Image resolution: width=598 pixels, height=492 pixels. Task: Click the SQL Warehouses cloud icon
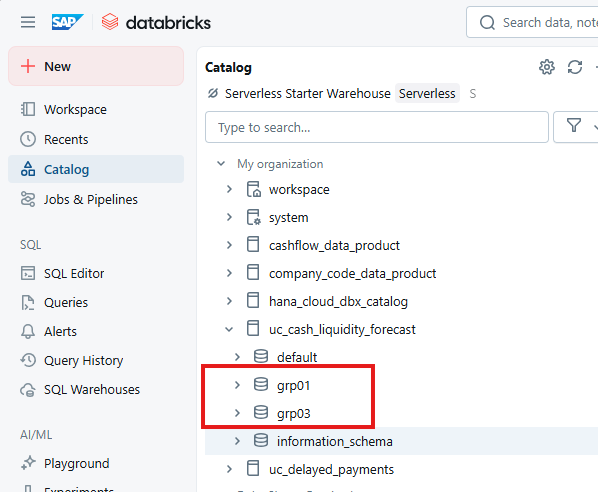(28, 389)
